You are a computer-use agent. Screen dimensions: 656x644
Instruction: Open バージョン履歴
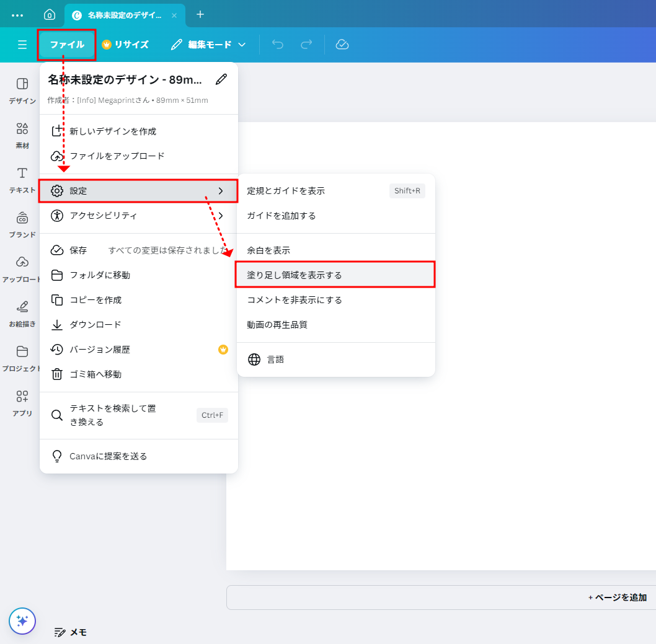(139, 349)
